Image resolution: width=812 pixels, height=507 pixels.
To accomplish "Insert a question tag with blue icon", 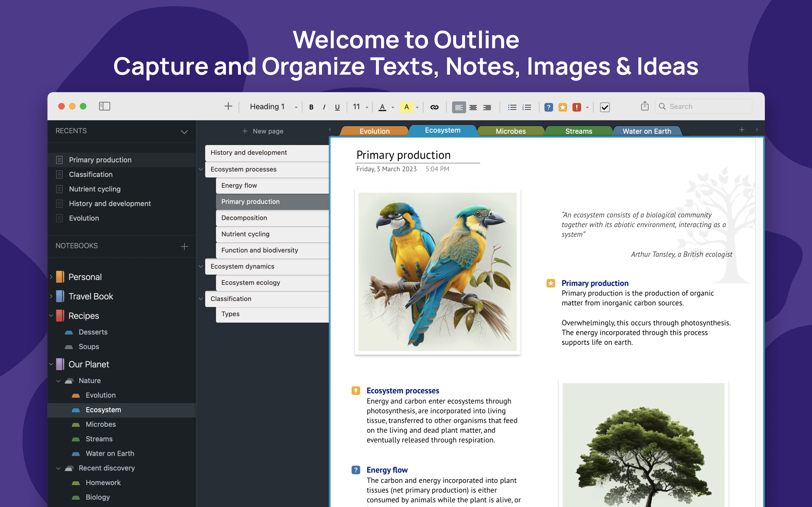I will pos(549,107).
